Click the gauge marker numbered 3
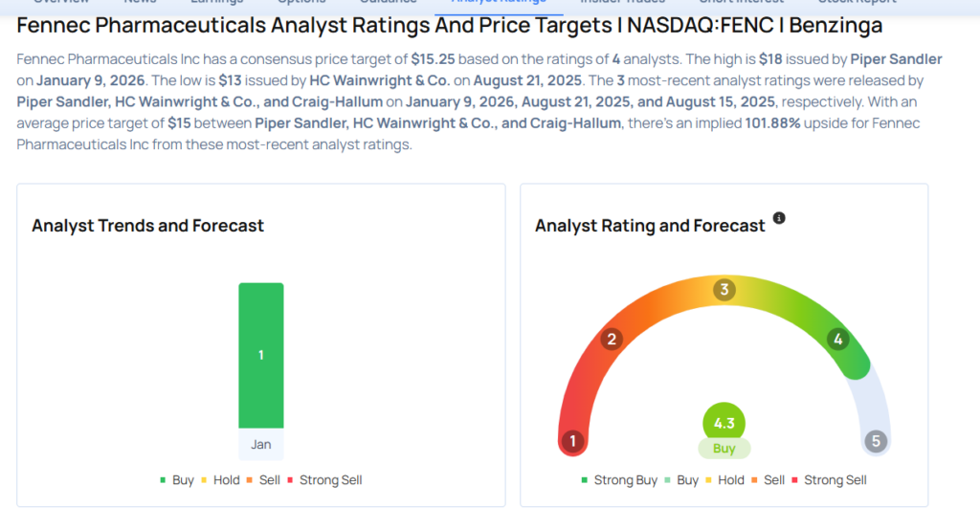980x508 pixels. pyautogui.click(x=724, y=290)
